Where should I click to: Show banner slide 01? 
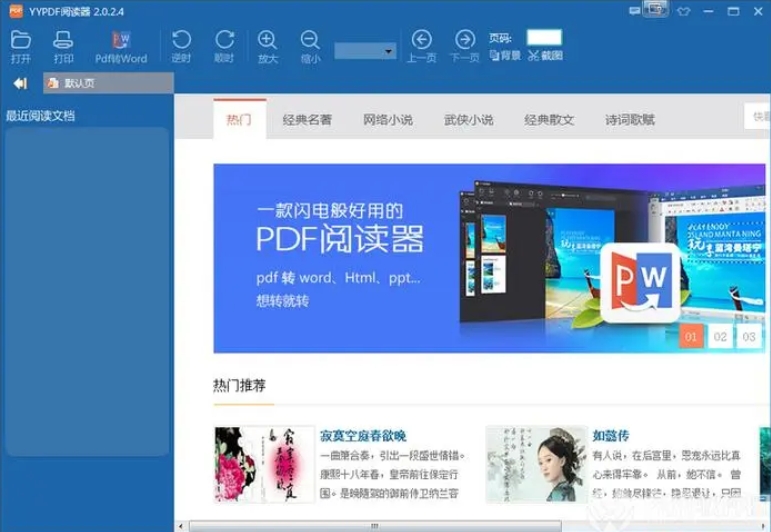point(691,337)
